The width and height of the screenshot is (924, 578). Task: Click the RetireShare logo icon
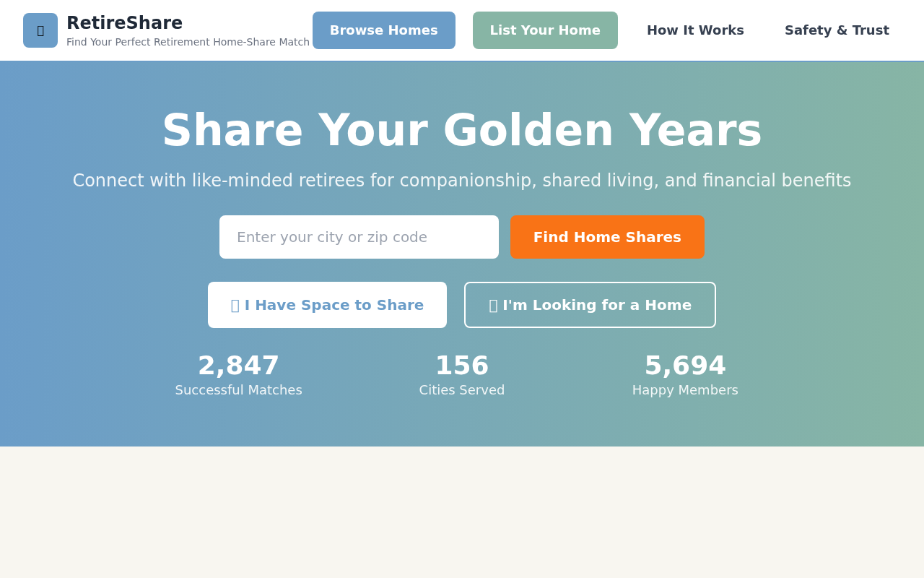(x=40, y=30)
